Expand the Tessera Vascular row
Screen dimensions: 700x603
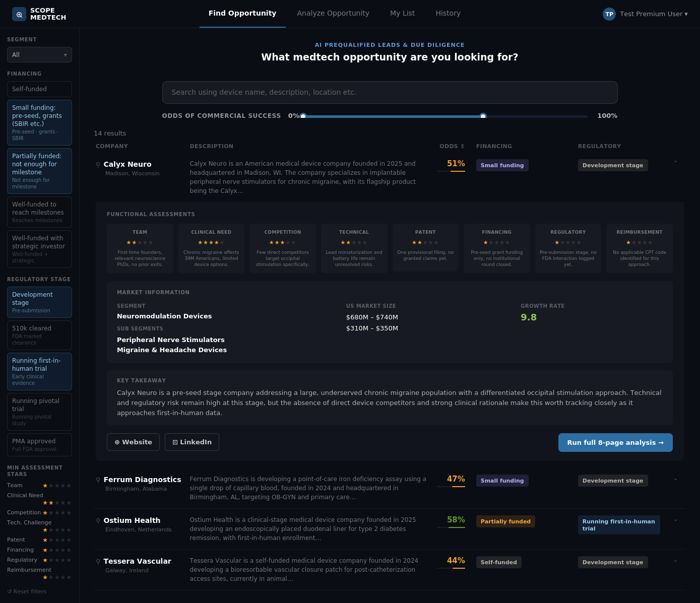tap(675, 561)
